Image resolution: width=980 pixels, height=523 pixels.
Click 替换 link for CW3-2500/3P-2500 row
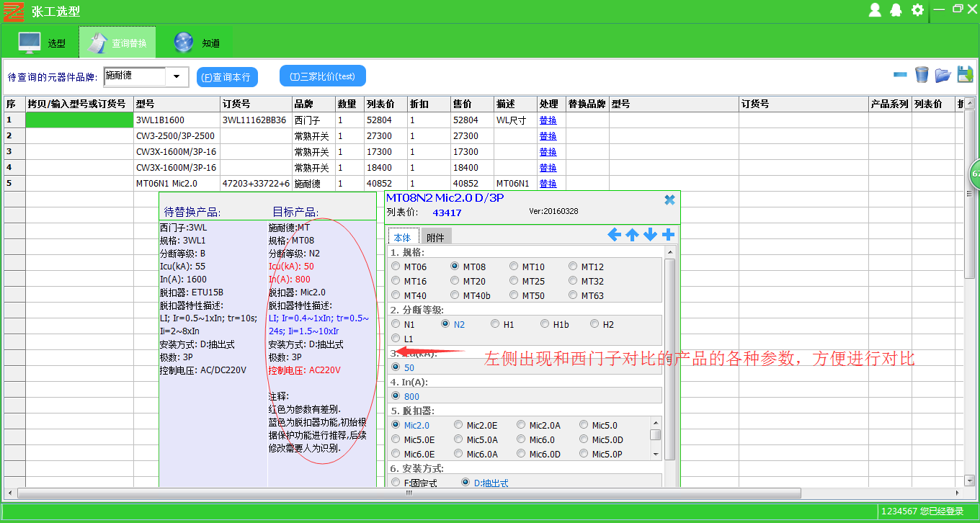click(548, 136)
